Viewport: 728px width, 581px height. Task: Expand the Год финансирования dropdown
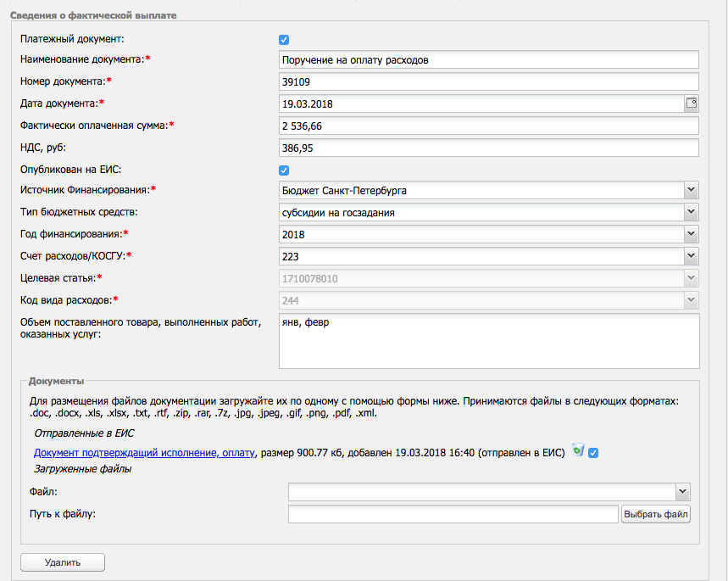coord(488,234)
